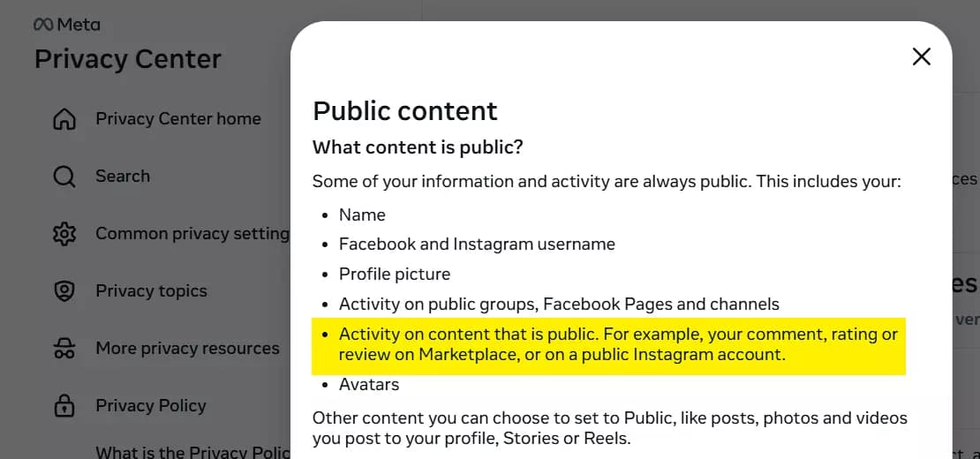
Task: Click the More privacy resources icon
Action: point(64,349)
